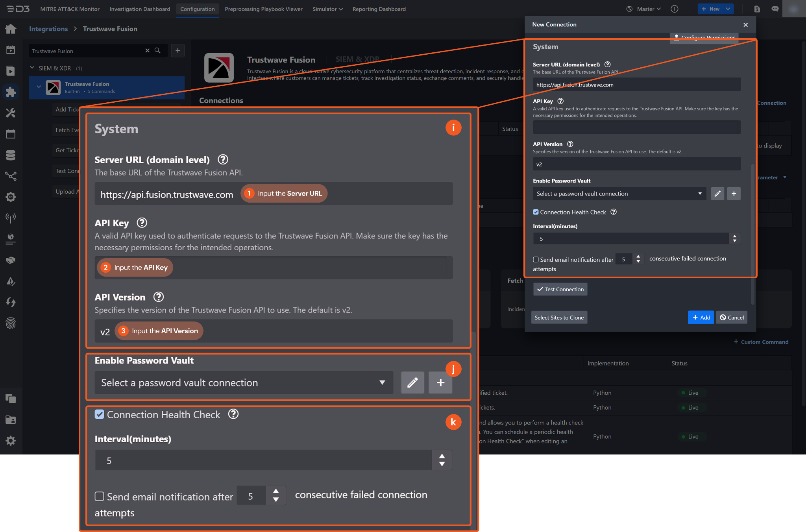Click the wrench and screwdriver tools icon
This screenshot has height=532, width=806.
point(11,113)
